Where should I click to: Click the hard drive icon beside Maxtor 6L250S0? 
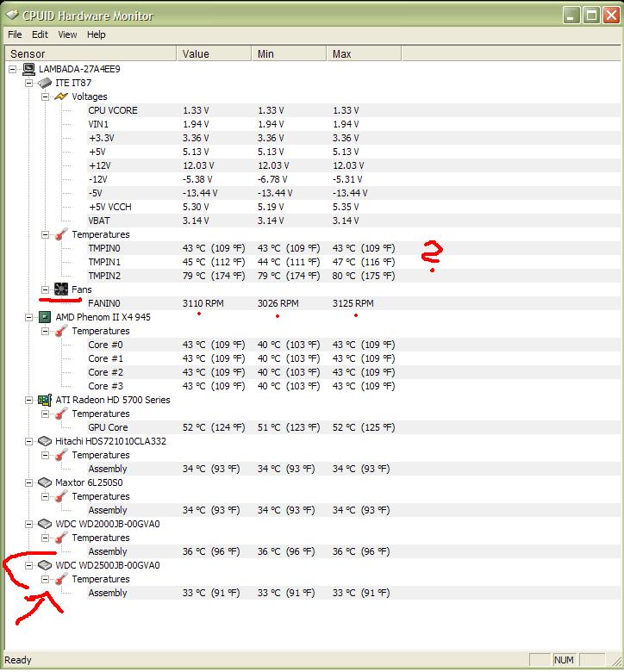click(45, 482)
